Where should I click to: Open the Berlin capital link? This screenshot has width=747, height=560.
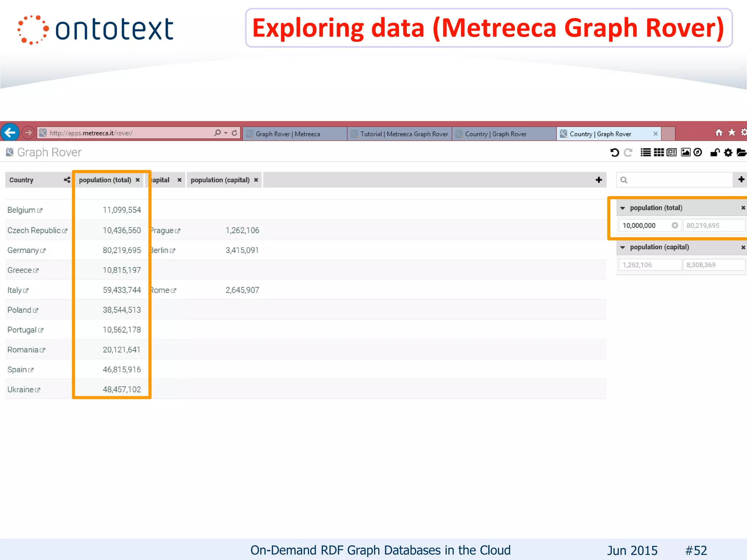[163, 250]
